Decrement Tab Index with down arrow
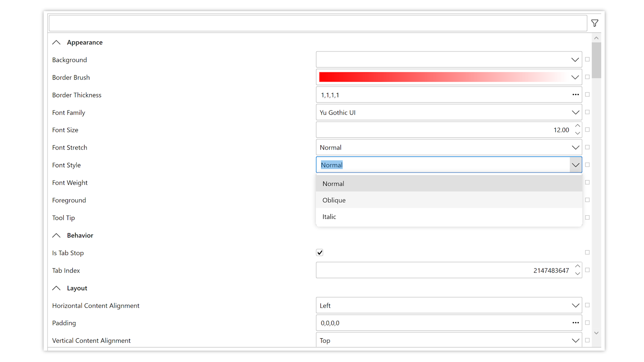This screenshot has width=644, height=362. tap(578, 274)
